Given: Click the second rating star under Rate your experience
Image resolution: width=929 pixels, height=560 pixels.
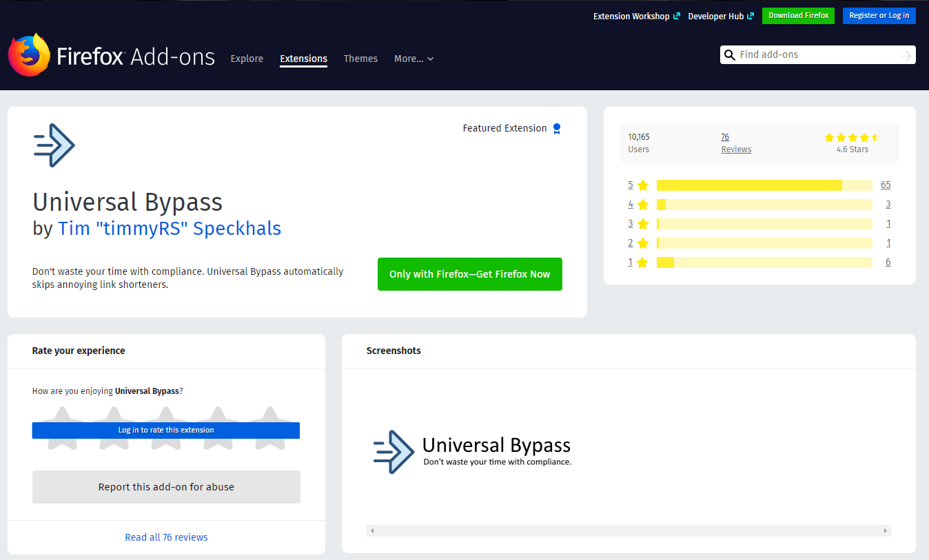Looking at the screenshot, I should click(114, 428).
